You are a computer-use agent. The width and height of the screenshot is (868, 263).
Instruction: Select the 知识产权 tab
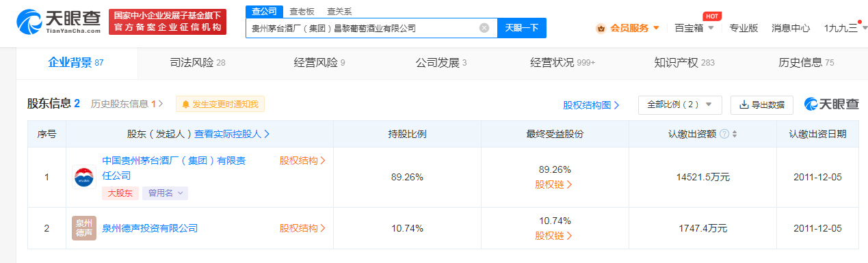pos(684,63)
